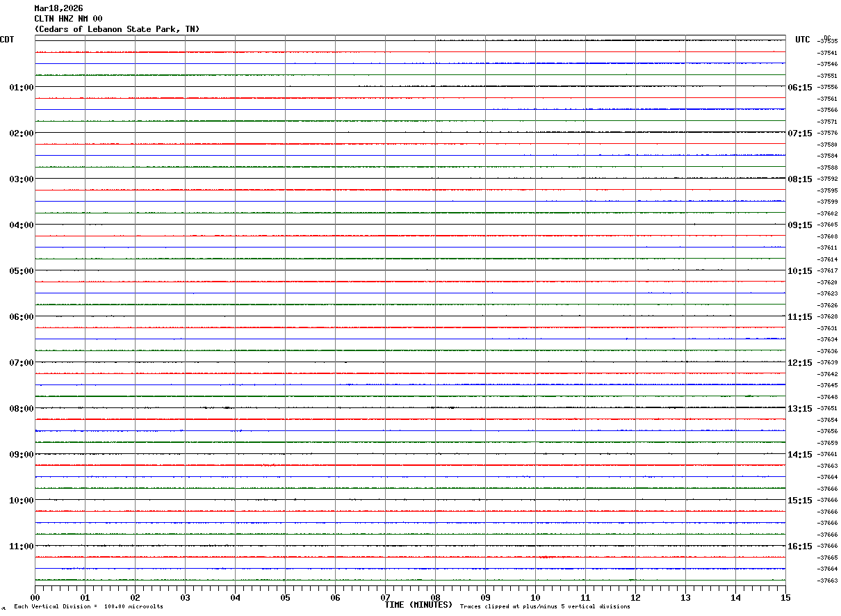
Task: Click the DC offset value '-37602'
Action: click(827, 213)
